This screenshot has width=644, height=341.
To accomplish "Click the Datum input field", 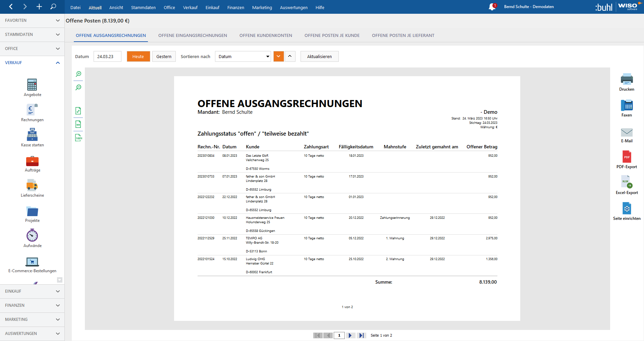I will [x=107, y=56].
